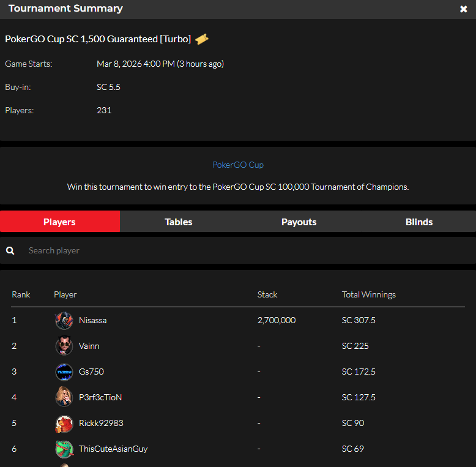
Task: Click the buy-in value SC 5.5
Action: pyautogui.click(x=108, y=87)
